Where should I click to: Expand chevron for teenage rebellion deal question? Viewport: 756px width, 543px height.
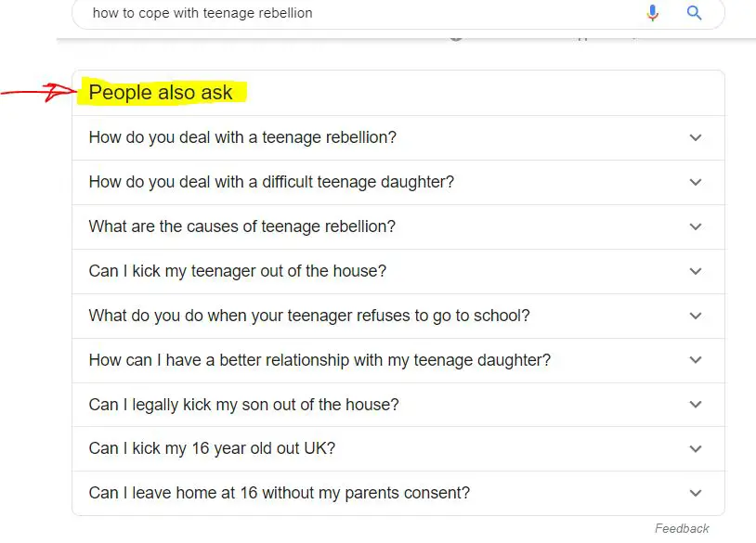[696, 137]
